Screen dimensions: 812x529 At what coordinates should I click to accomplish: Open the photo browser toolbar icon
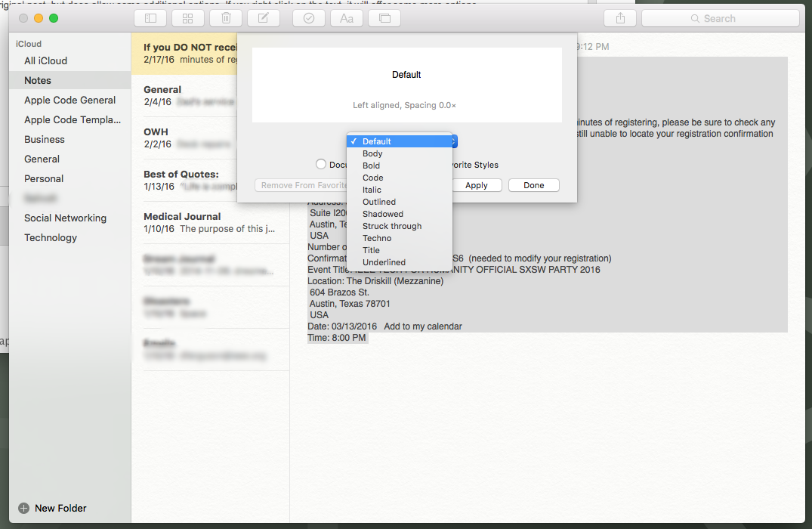(x=384, y=18)
